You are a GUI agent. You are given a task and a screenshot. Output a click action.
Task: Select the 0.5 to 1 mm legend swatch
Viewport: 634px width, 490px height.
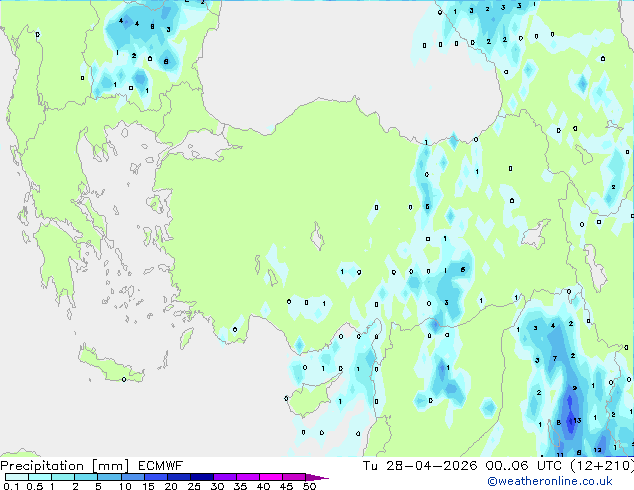(40, 477)
